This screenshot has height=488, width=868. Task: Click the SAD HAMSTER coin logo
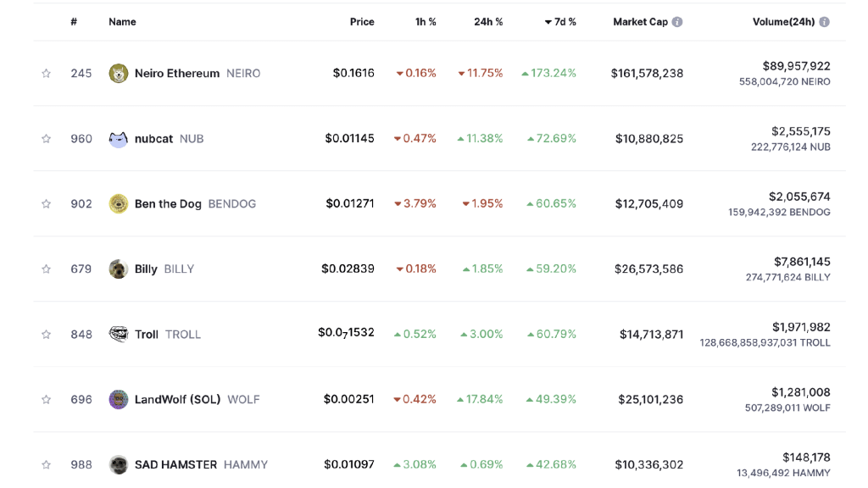point(119,465)
